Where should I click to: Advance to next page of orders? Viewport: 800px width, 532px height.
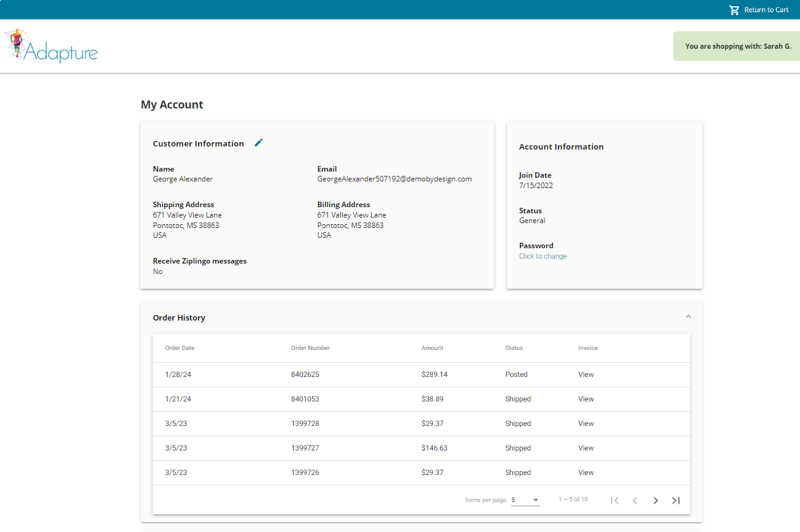tap(655, 500)
